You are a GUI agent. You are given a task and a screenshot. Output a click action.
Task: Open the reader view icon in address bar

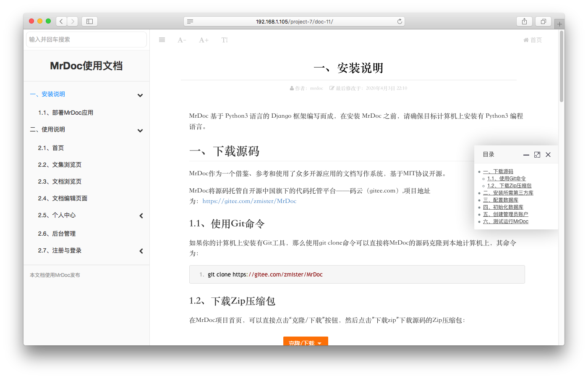190,21
